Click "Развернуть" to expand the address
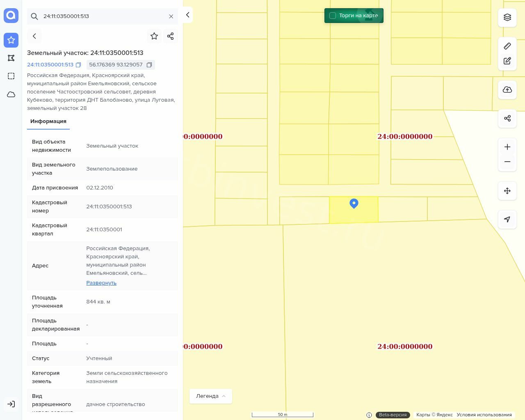The height and width of the screenshot is (420, 525). pos(101,283)
